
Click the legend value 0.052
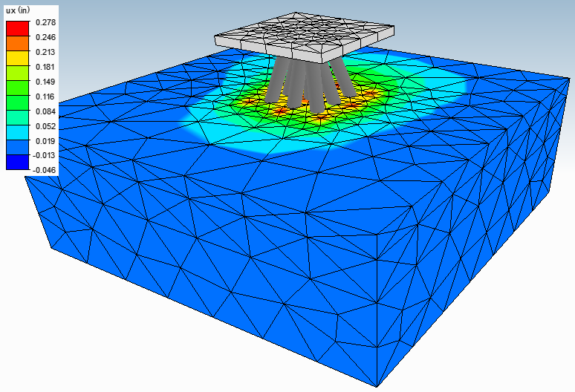pos(45,126)
